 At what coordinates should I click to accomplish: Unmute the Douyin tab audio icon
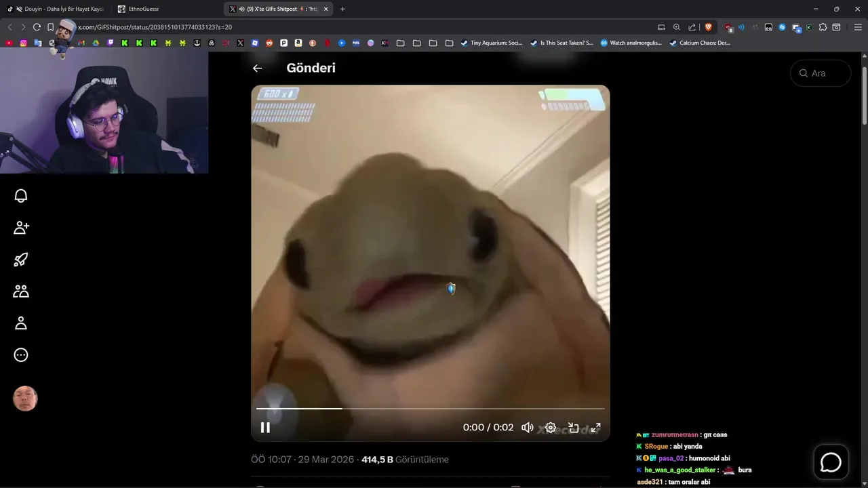[x=19, y=9]
